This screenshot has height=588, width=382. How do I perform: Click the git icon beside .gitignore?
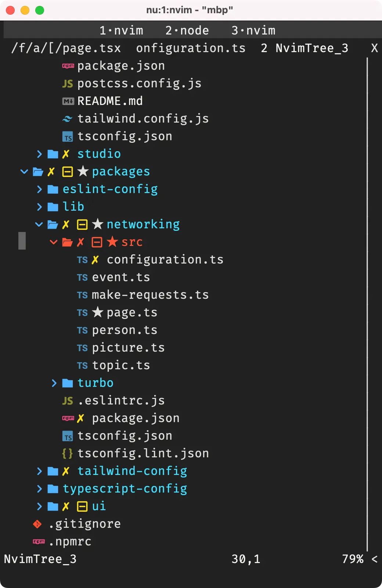click(37, 524)
